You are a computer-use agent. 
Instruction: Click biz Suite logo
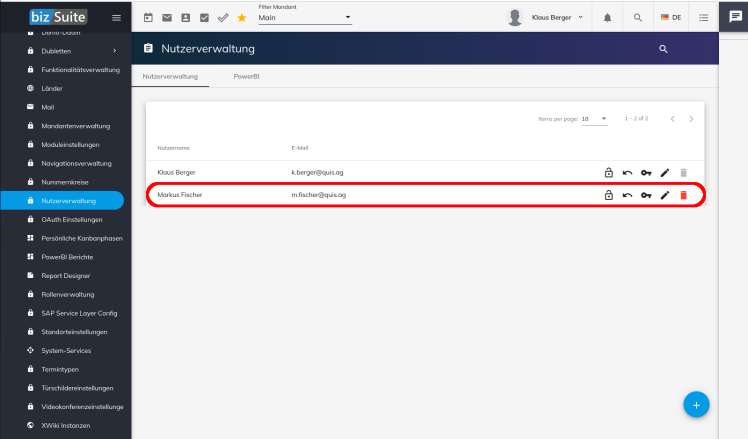(x=58, y=17)
